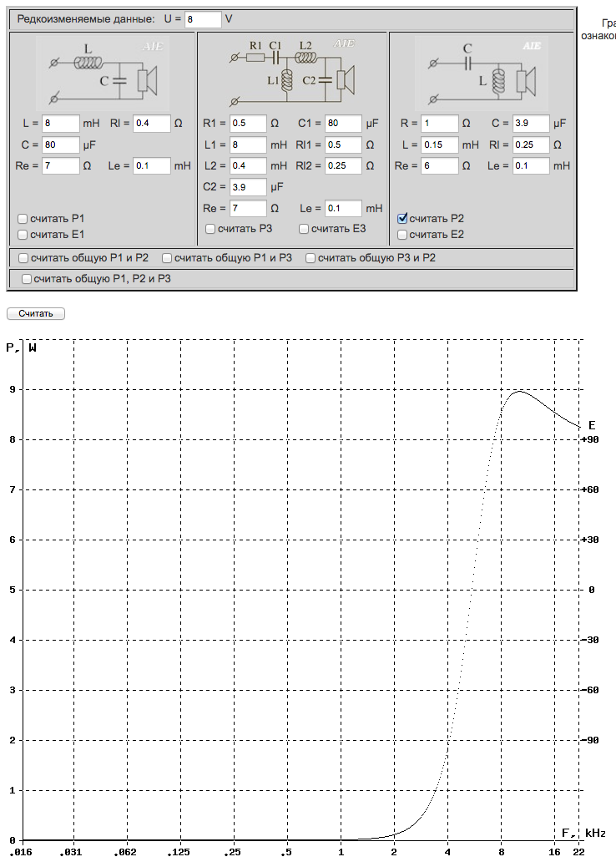Click the band-pass filter circuit diagram
Viewport: 616px width, 867px height.
click(293, 73)
